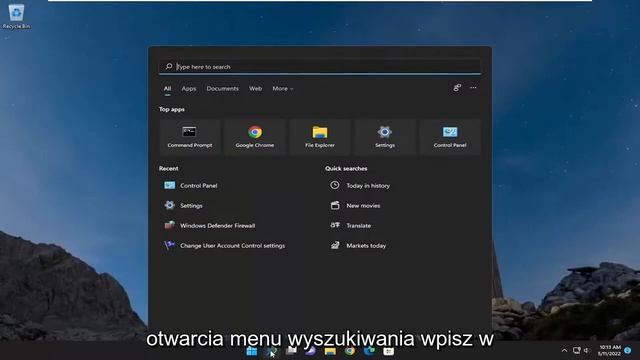Switch to the Web search tab
640x360 pixels.
[256, 89]
